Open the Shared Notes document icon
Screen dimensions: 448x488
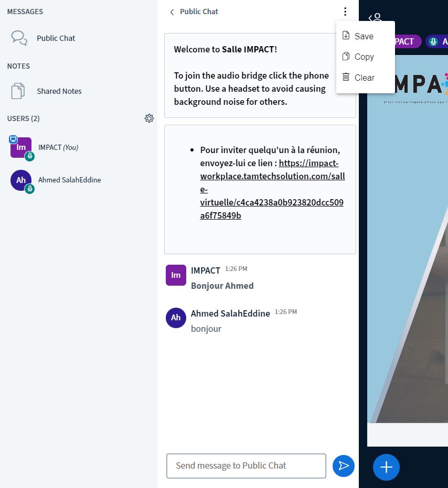[18, 91]
